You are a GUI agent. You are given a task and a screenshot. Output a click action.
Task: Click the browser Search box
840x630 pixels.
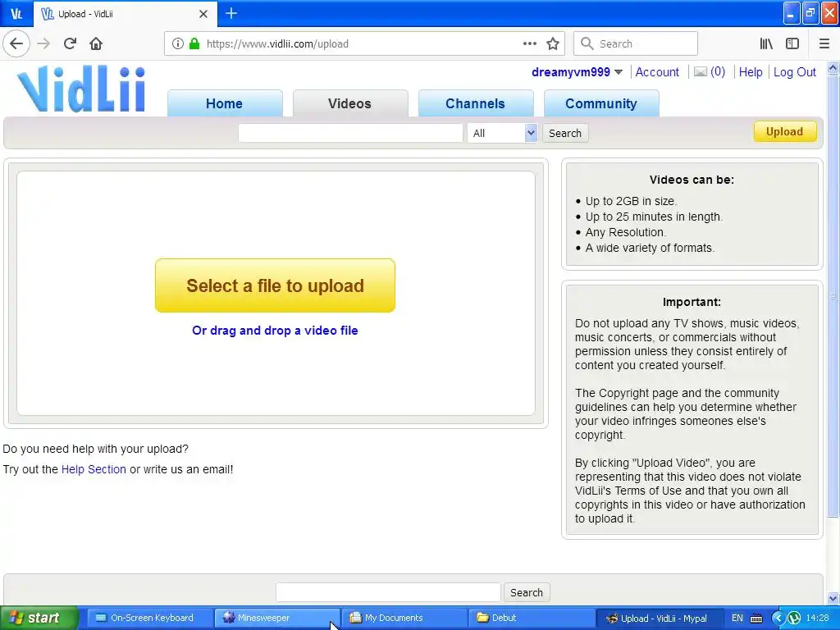tap(636, 43)
